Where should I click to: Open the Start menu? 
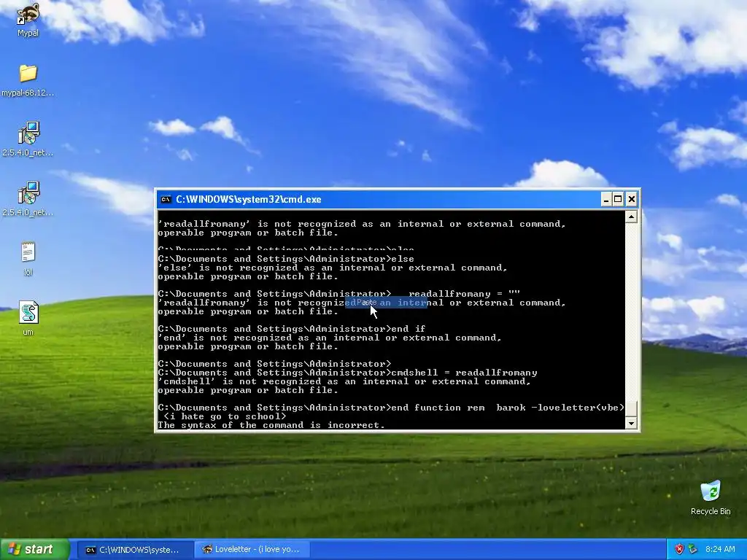click(34, 549)
